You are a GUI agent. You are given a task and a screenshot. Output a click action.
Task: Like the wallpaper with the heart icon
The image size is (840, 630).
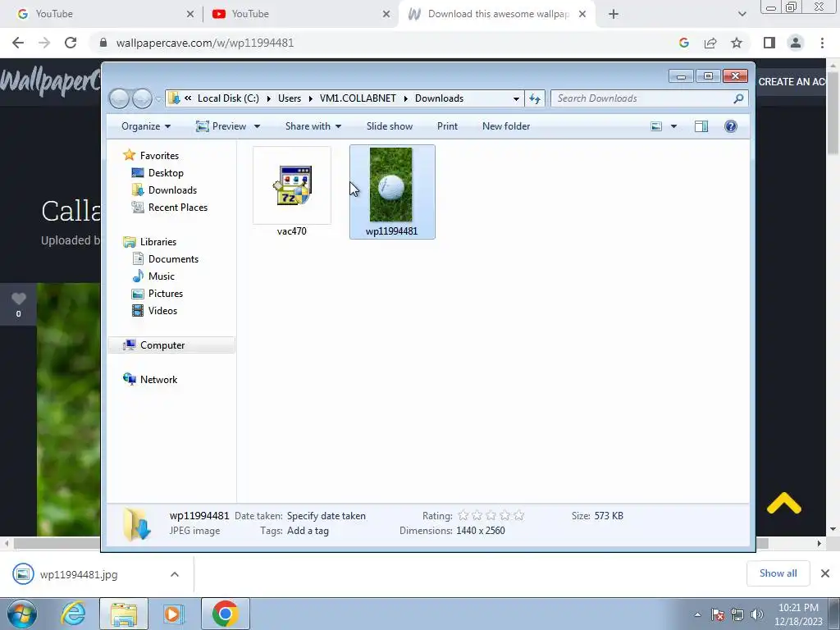pyautogui.click(x=19, y=299)
